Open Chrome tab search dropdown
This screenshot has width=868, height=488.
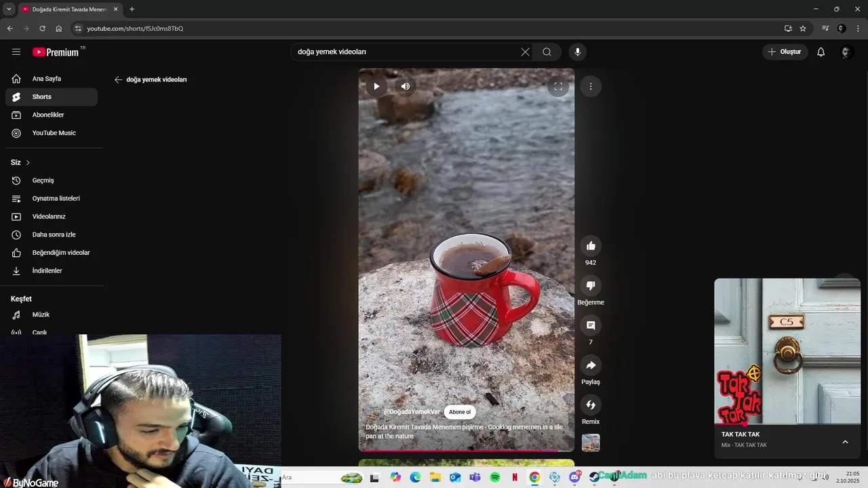pos(9,9)
